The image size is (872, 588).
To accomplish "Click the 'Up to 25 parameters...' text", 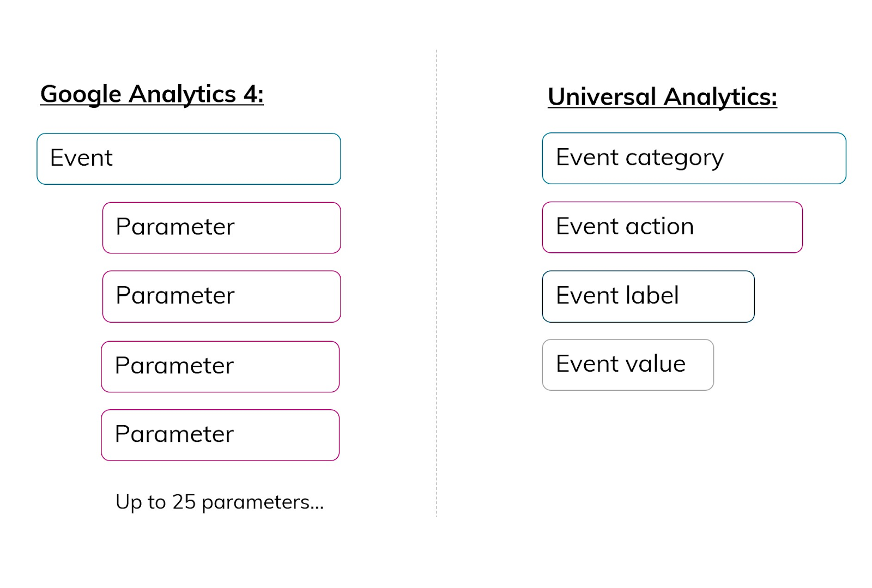I will point(220,502).
